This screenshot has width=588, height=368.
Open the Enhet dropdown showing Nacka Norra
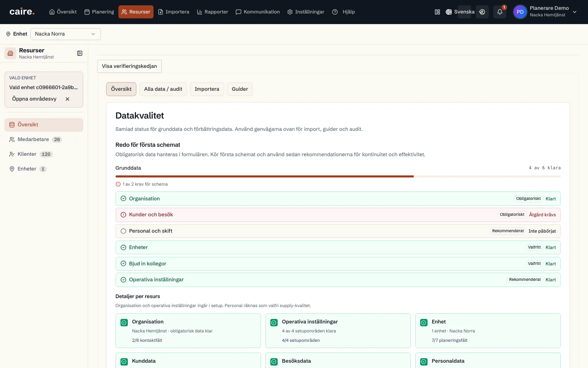tap(65, 34)
